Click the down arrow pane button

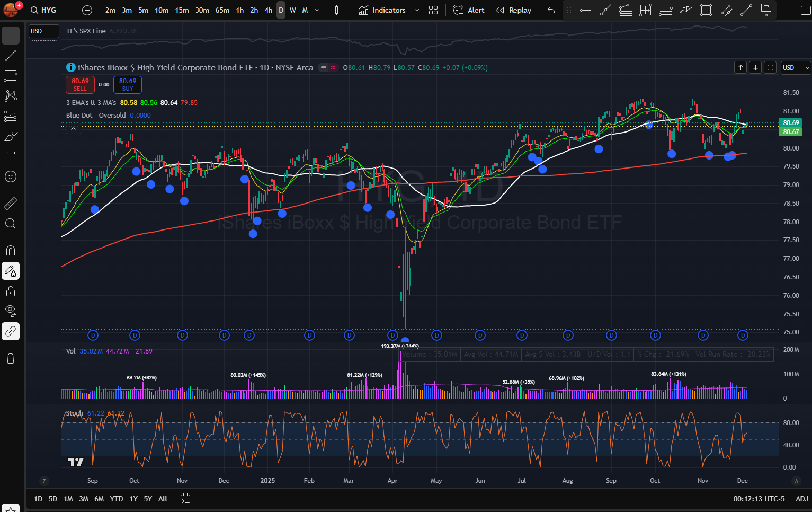[x=755, y=67]
